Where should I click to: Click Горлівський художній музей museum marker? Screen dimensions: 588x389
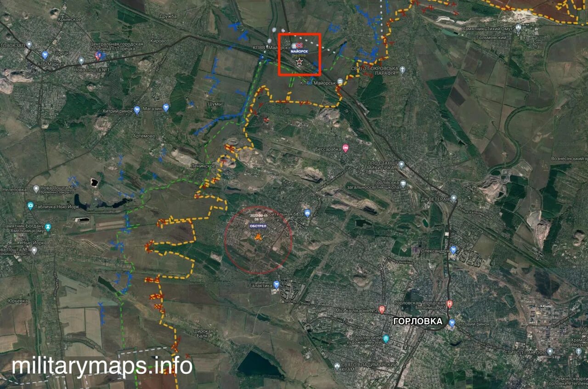coord(386,338)
